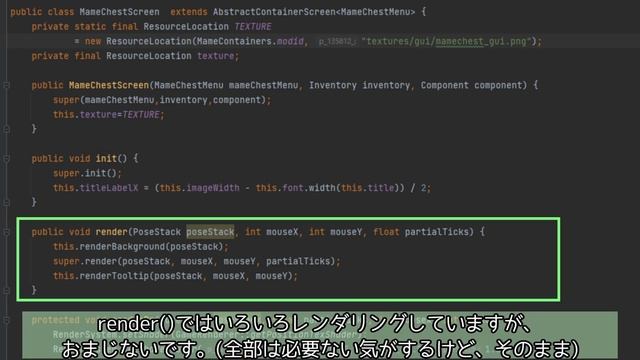Click this.title inside width call
640x360 pixels.
coord(368,188)
